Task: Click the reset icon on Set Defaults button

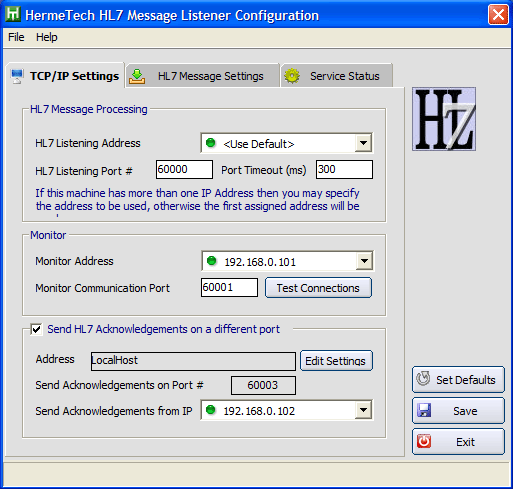Action: tap(423, 379)
